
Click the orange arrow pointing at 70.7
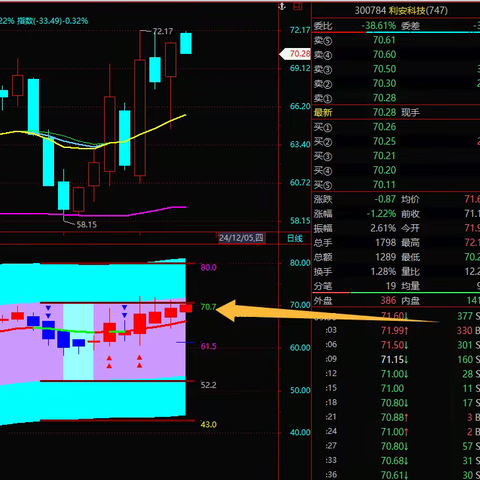(327, 311)
